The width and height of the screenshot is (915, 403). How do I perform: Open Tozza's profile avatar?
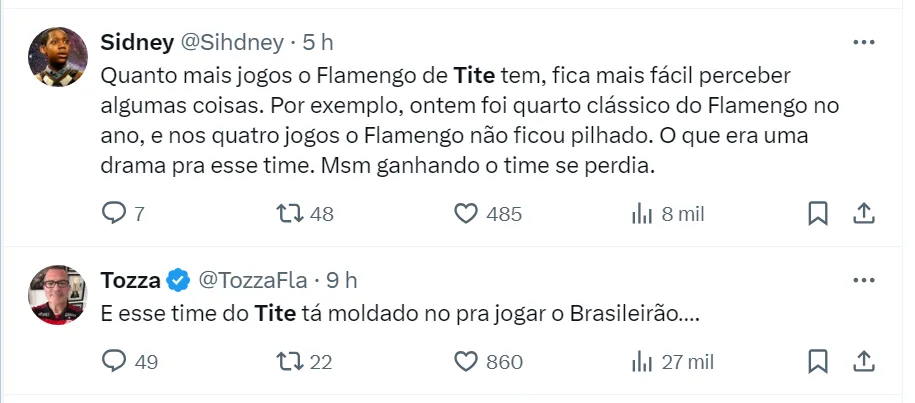click(x=53, y=294)
